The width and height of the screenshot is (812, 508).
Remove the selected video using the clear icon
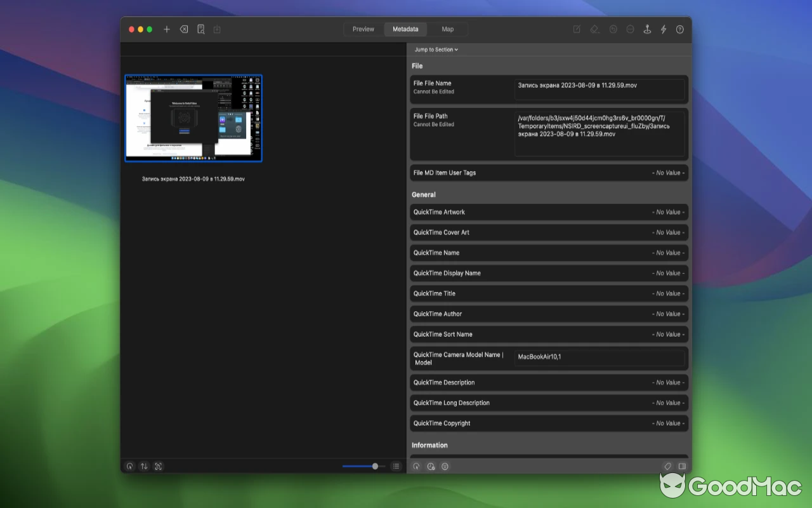[x=183, y=29]
